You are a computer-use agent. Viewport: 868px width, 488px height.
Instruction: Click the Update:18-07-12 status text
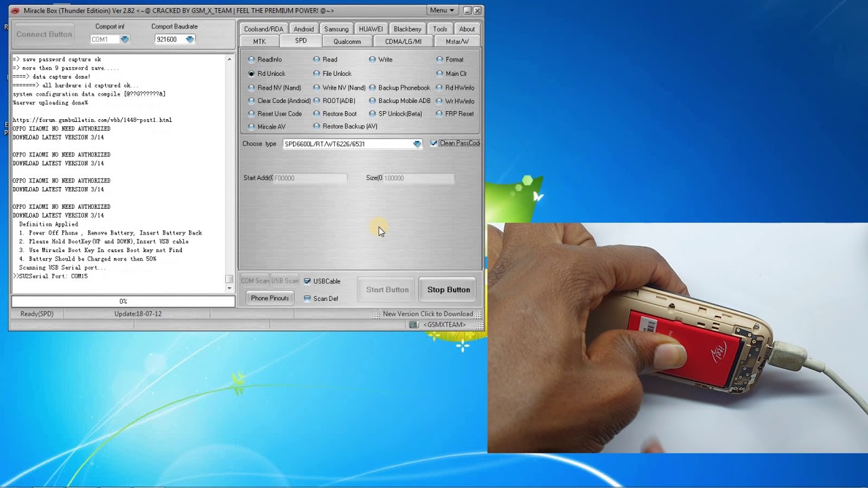tap(138, 314)
